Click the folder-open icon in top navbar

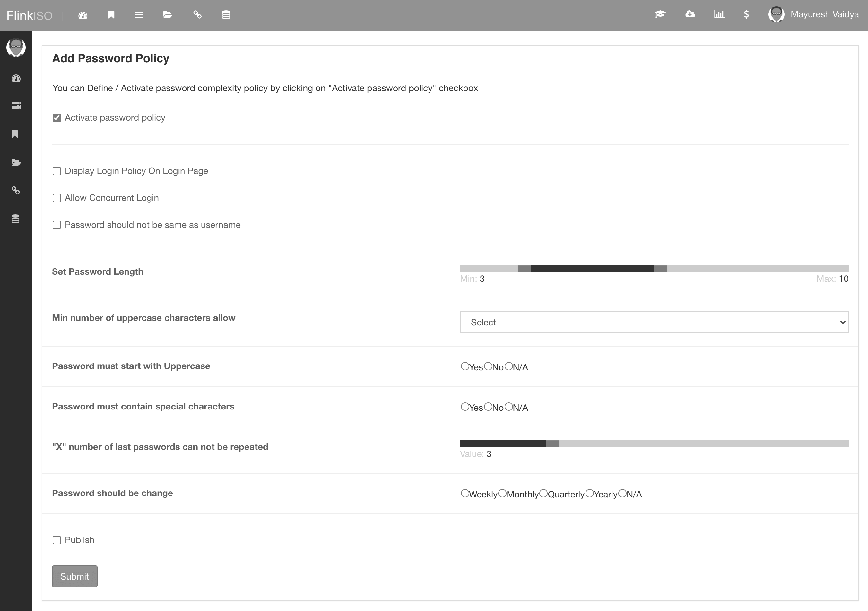[168, 15]
